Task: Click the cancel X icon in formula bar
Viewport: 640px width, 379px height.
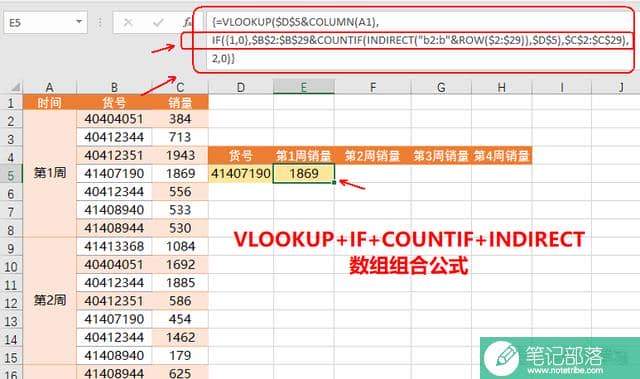Action: tap(128, 22)
